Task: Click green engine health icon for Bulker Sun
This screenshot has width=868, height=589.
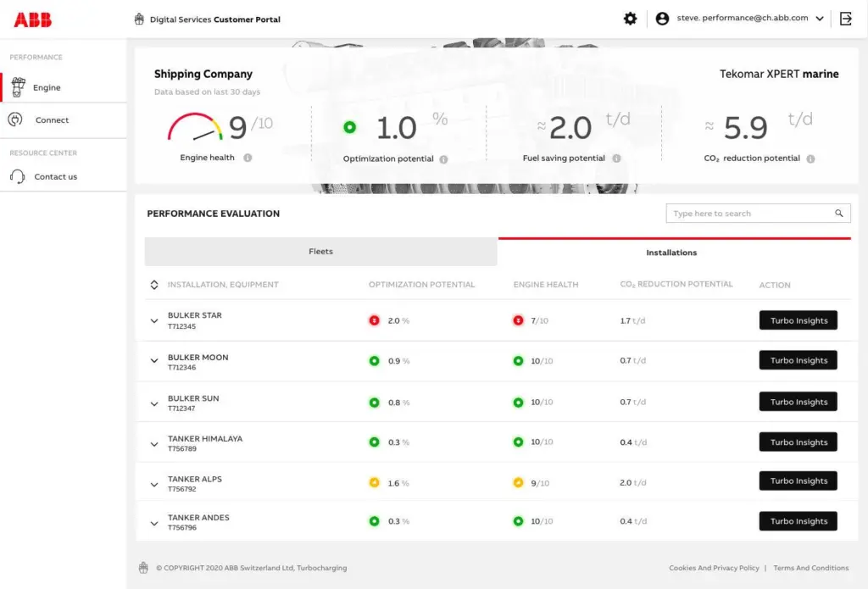Action: (x=518, y=403)
